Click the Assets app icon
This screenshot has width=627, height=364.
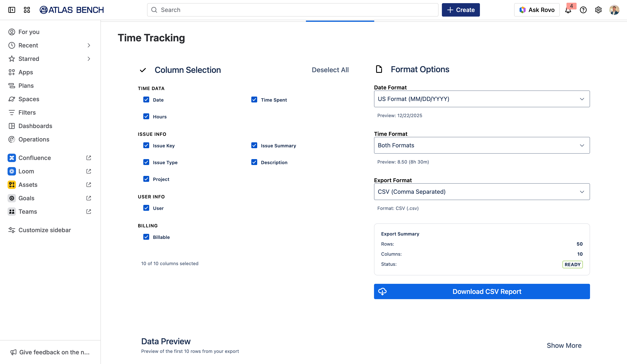coord(12,185)
